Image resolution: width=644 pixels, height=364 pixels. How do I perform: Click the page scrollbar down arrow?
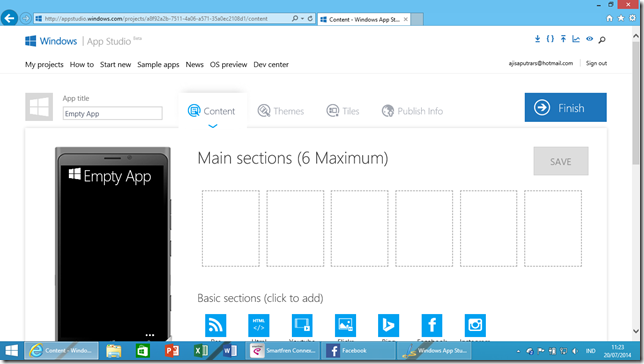635,331
